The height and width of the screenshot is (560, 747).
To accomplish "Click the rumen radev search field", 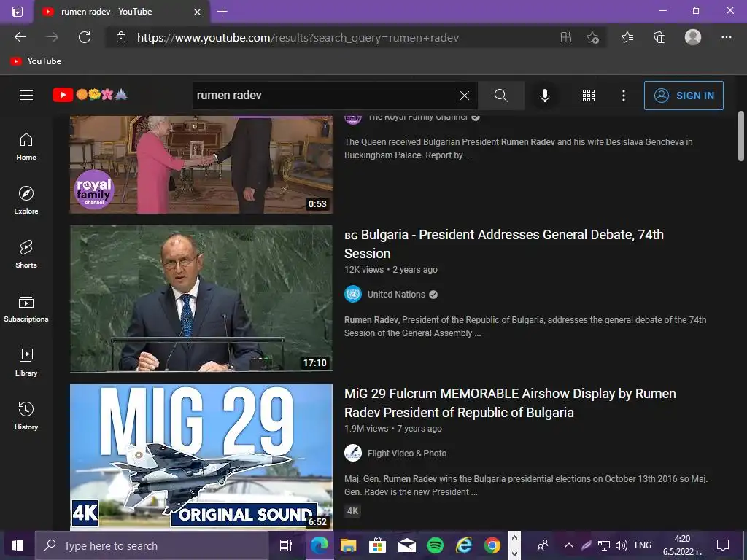I will coord(324,96).
